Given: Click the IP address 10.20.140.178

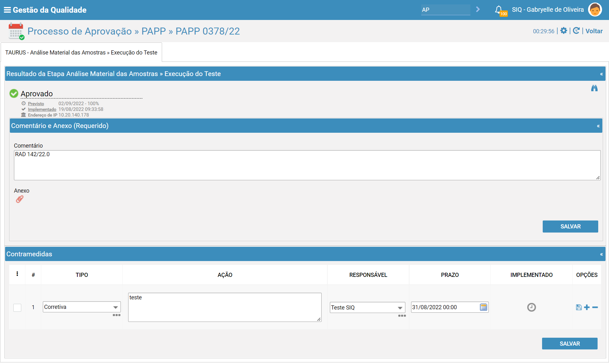Looking at the screenshot, I should [74, 115].
